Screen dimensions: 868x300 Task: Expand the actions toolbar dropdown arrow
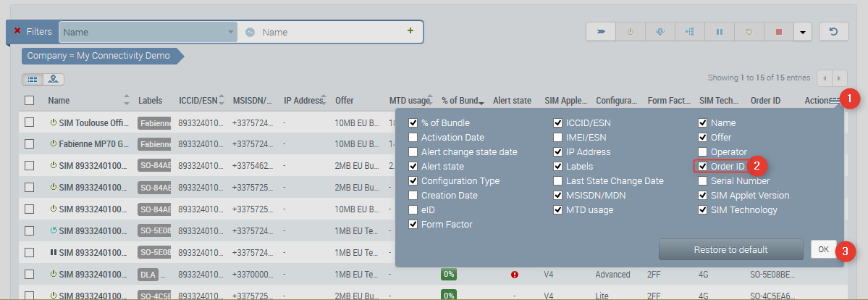[x=802, y=32]
